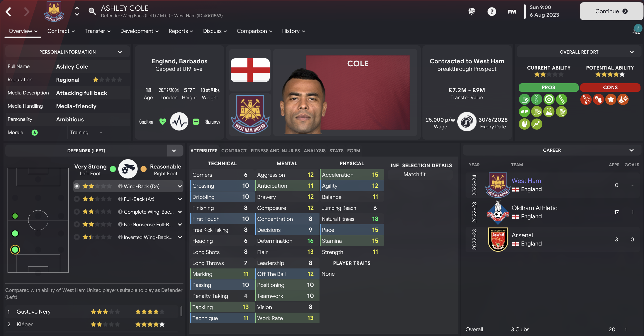The width and height of the screenshot is (644, 336).
Task: Click the back navigation arrow
Action: [8, 12]
